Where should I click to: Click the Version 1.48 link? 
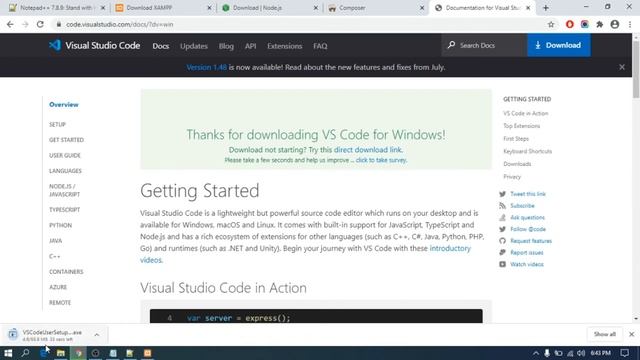point(207,67)
